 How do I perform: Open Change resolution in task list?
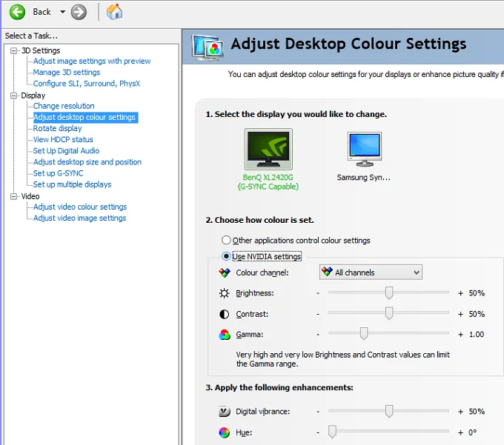[x=64, y=106]
